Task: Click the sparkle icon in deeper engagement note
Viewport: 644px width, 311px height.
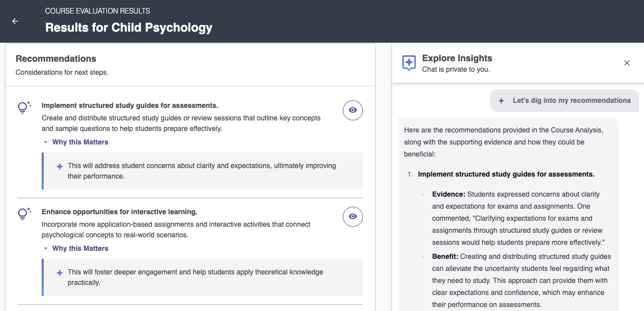Action: [x=60, y=272]
